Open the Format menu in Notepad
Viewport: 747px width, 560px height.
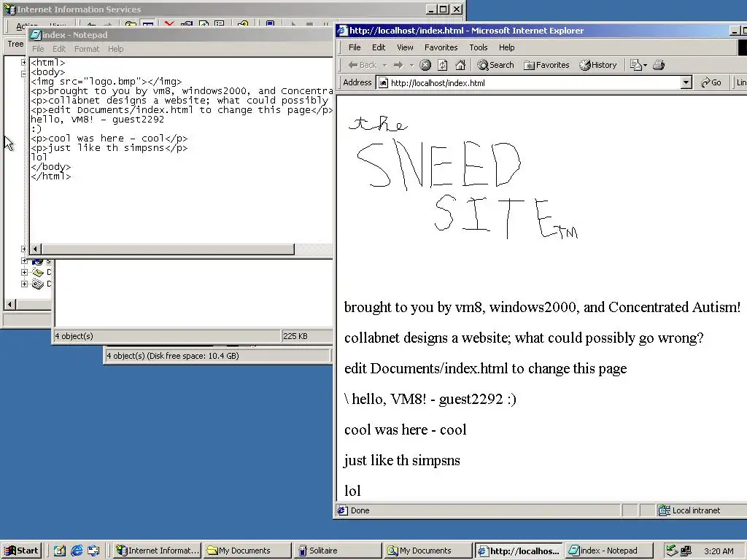click(87, 49)
